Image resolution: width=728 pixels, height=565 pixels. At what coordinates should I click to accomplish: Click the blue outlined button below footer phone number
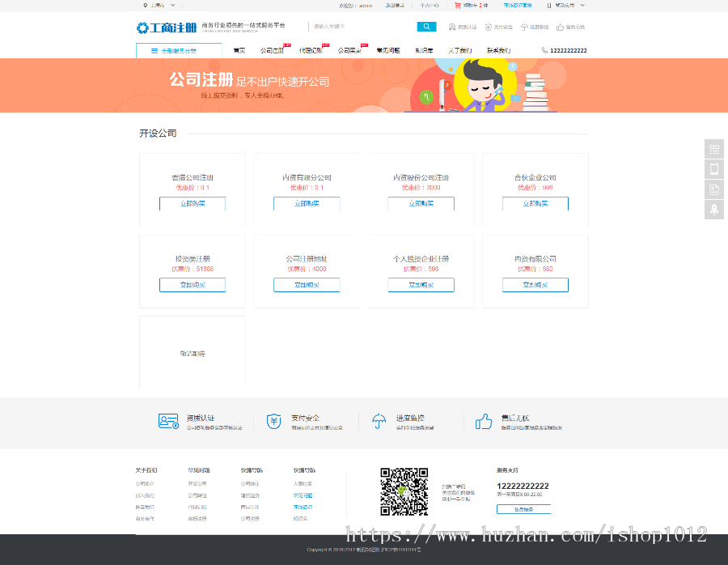tap(523, 509)
